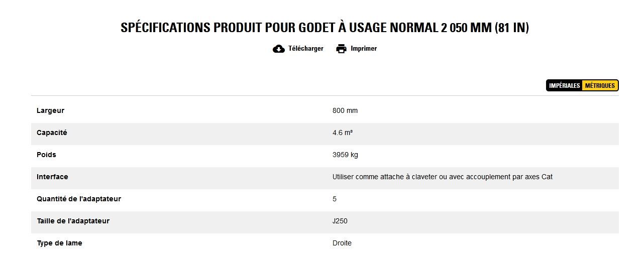The height and width of the screenshot is (260, 644).
Task: Click the Largeur row label
Action: click(x=50, y=110)
